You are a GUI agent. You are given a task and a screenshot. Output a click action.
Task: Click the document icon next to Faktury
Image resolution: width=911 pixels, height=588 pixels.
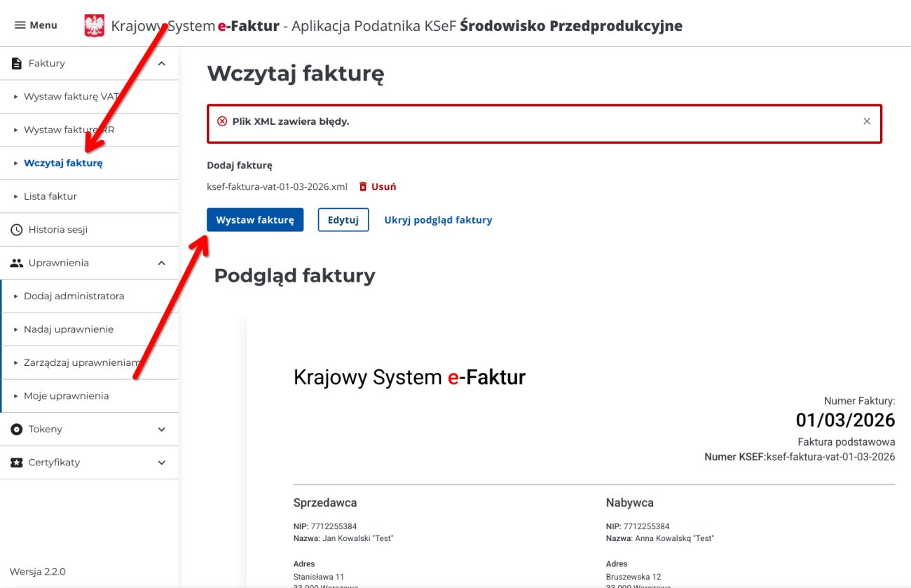[15, 62]
